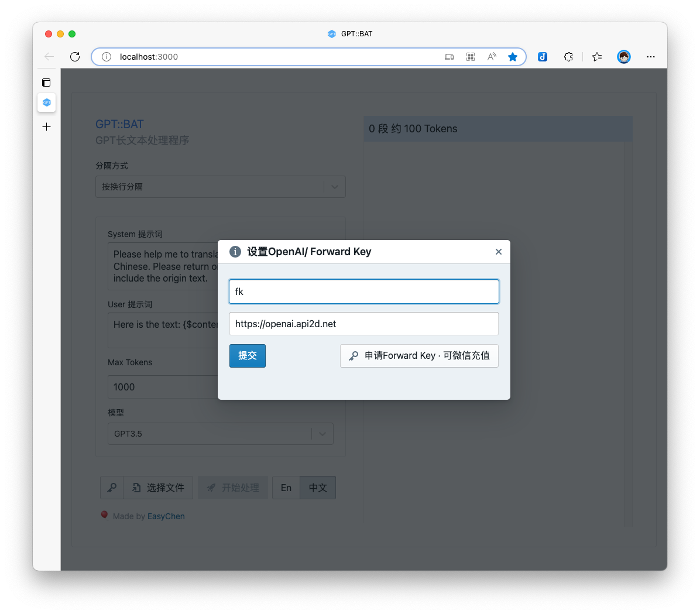
Task: Submit the key with the 提交 button
Action: tap(248, 355)
